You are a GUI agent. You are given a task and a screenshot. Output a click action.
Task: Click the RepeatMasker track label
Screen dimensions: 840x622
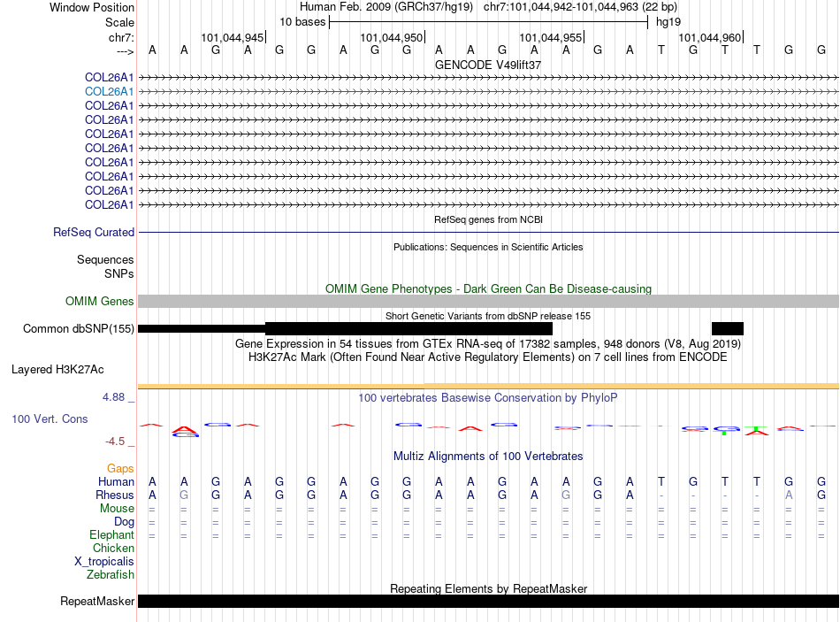coord(97,601)
